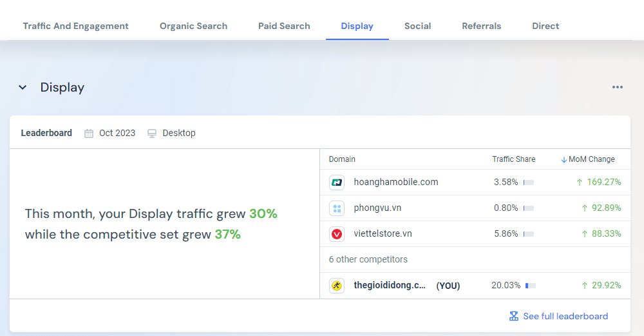Click the 88.33% MoM change value
Viewport: 644px width, 336px height.
click(606, 233)
